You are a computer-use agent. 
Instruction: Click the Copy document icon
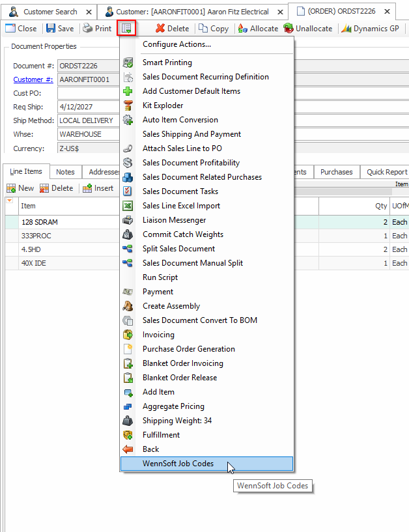click(203, 29)
